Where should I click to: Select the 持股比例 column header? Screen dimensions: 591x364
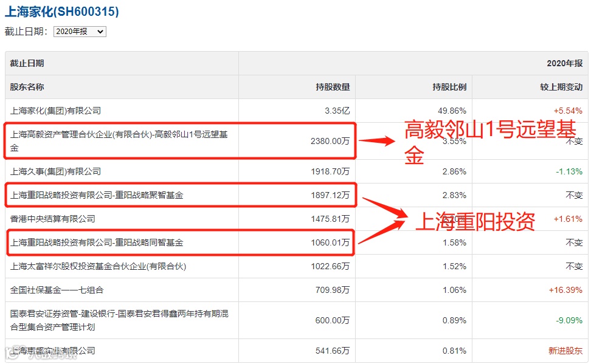(450, 87)
